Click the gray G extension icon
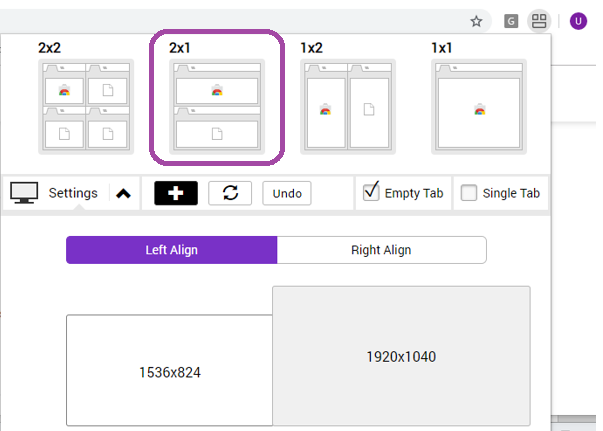 pos(511,20)
